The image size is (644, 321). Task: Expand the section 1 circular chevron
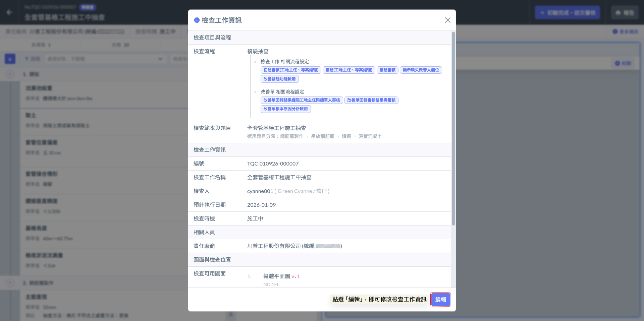10,74
